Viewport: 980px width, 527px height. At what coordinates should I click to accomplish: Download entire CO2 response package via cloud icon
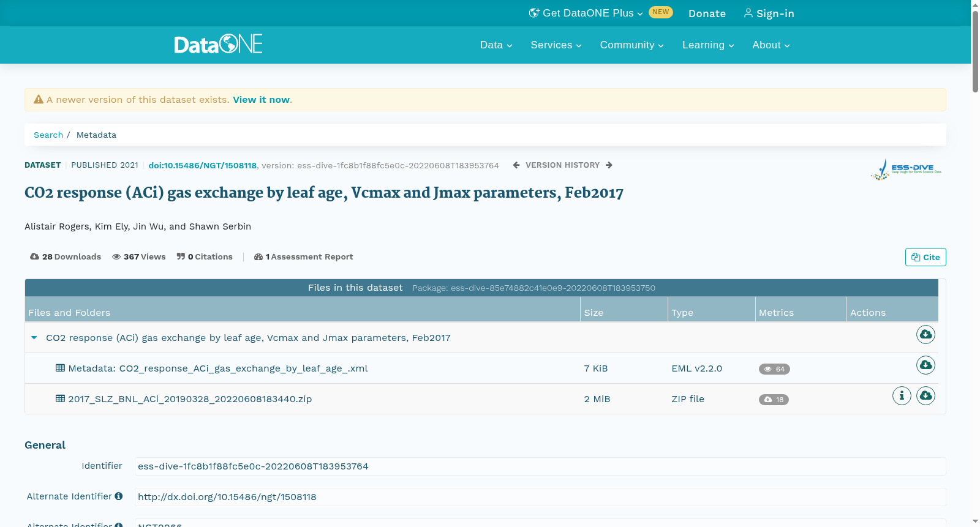click(925, 335)
